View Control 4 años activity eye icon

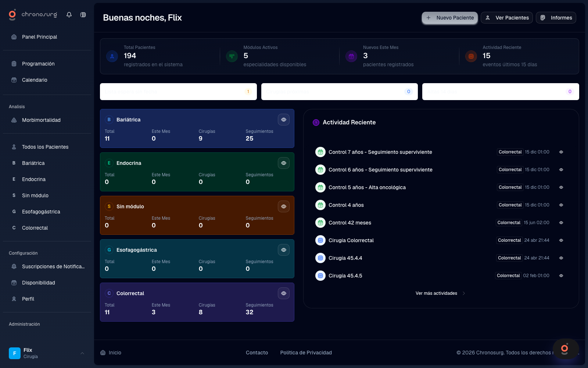[x=561, y=205]
